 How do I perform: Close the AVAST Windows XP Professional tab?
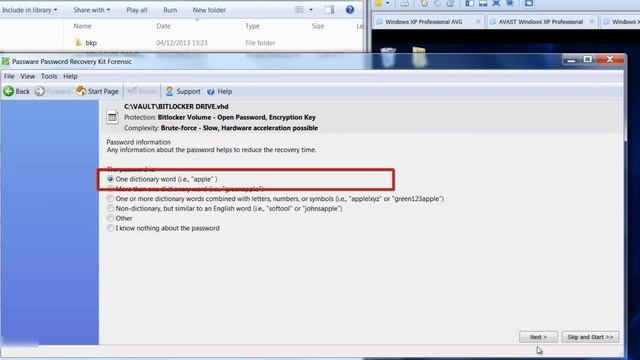[591, 22]
